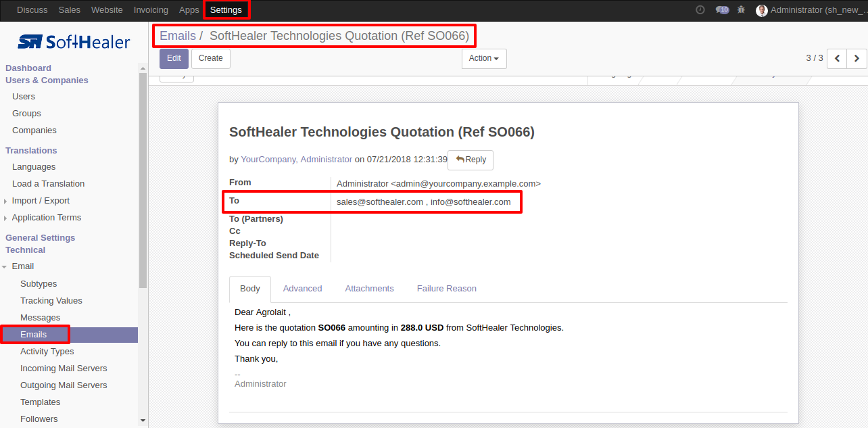The height and width of the screenshot is (428, 868).
Task: Click the Reply-To field label
Action: [x=247, y=243]
